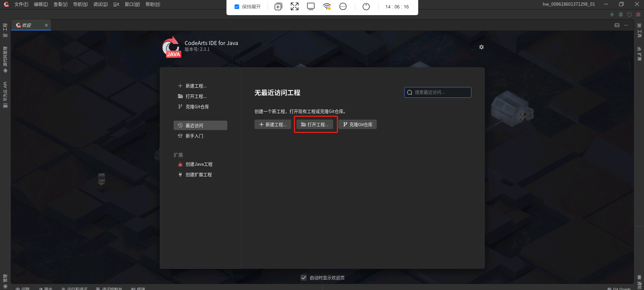This screenshot has height=290, width=644.
Task: Open the 运行和调试 bottom panel tab
Action: click(x=74, y=288)
